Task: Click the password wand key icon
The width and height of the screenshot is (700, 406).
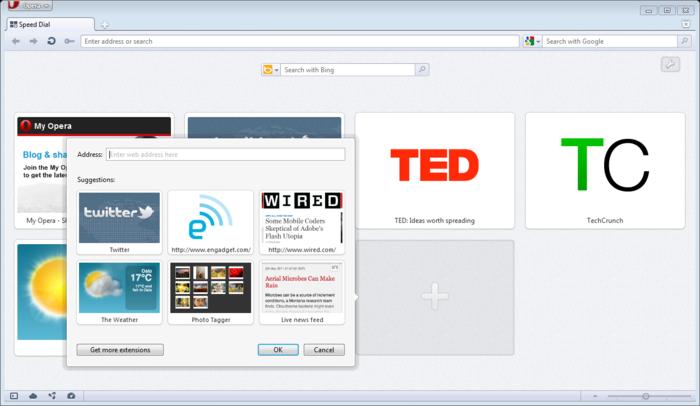Action: click(69, 41)
